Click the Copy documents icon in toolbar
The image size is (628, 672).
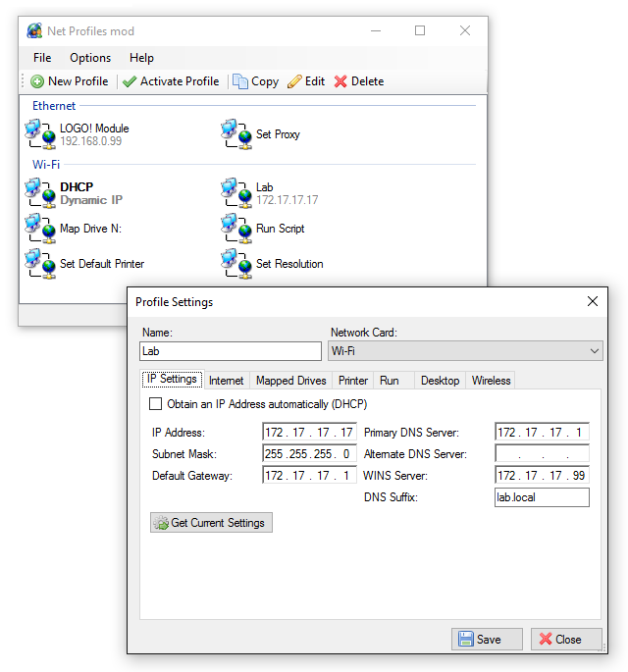click(x=240, y=81)
